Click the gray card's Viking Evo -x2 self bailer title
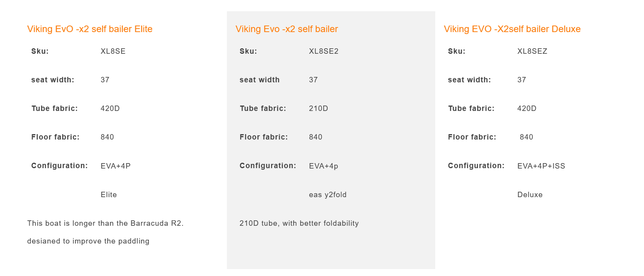Image resolution: width=644 pixels, height=276 pixels. [x=287, y=29]
